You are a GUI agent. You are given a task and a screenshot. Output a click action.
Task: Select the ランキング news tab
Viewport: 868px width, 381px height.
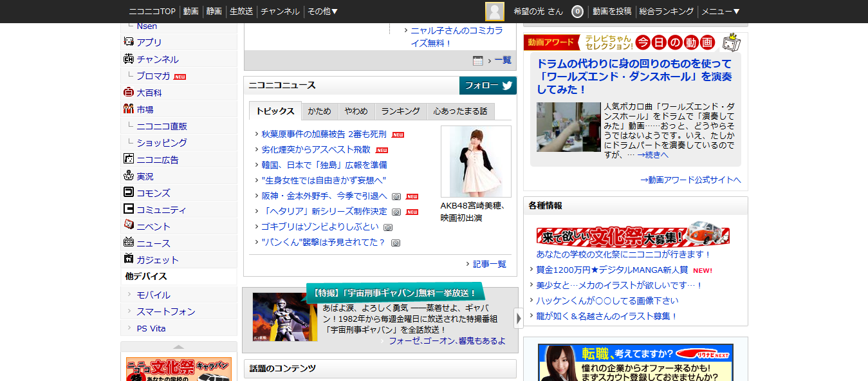(400, 111)
